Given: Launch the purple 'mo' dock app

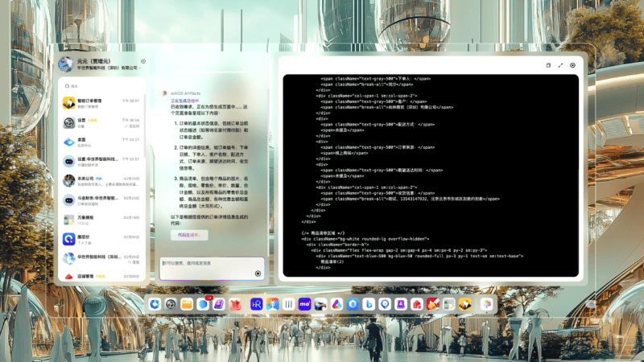Looking at the screenshot, I should point(305,303).
